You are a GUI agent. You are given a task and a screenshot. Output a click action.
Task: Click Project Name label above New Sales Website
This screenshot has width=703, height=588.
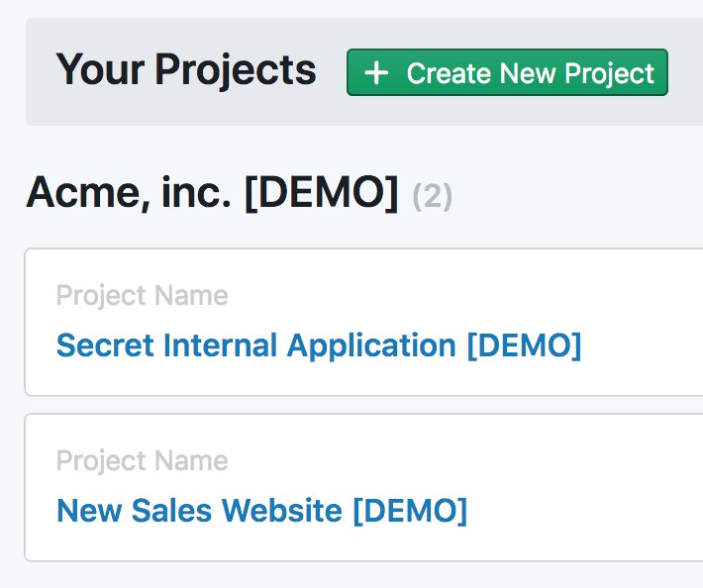tap(143, 460)
